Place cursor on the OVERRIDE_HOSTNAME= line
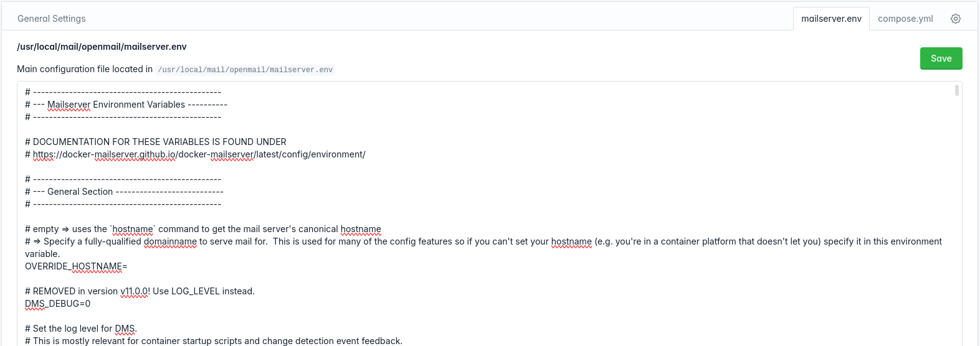The image size is (980, 346). [76, 266]
